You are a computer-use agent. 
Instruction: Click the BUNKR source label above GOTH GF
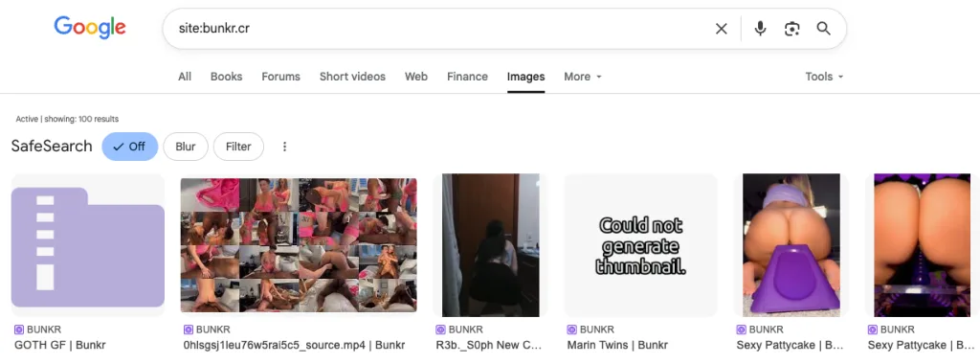(x=44, y=330)
